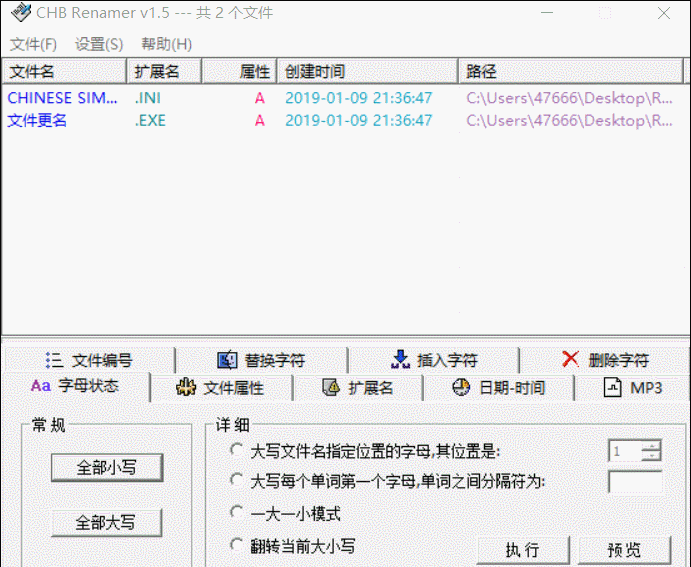The height and width of the screenshot is (567, 691).
Task: Open the 设置(S) menu
Action: coord(99,44)
